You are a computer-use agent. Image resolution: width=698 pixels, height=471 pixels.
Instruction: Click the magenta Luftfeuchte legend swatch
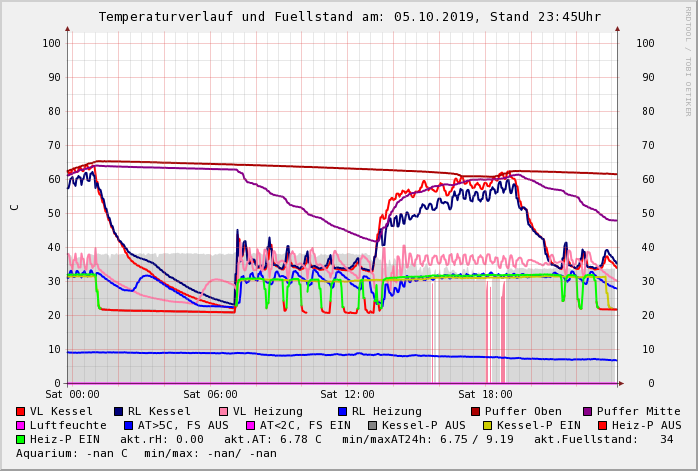click(x=21, y=425)
